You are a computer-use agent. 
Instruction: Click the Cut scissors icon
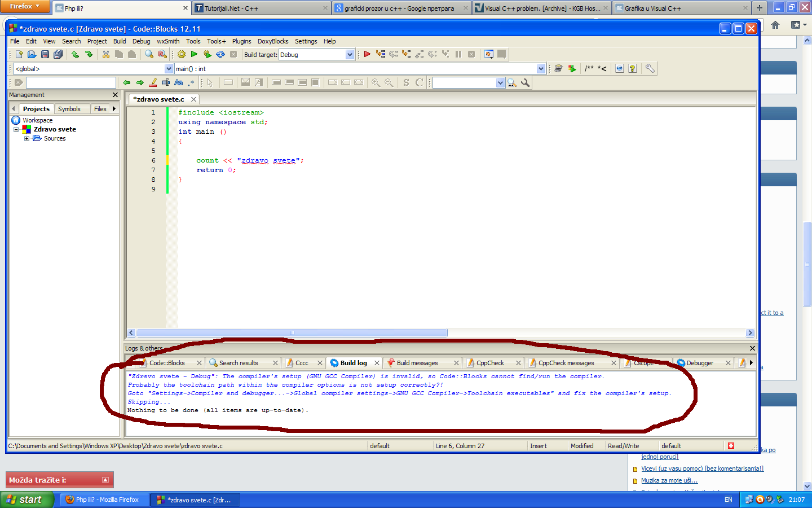tap(105, 54)
